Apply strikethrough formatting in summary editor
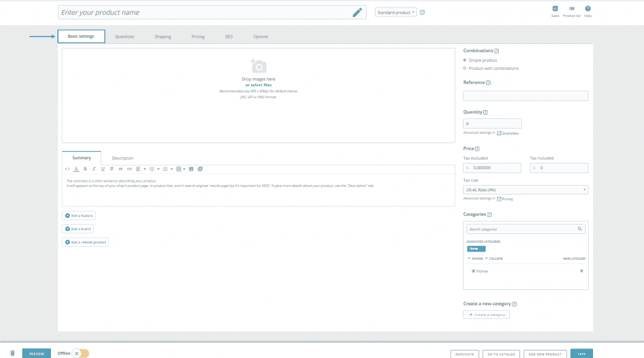This screenshot has width=644, height=358. tap(112, 169)
